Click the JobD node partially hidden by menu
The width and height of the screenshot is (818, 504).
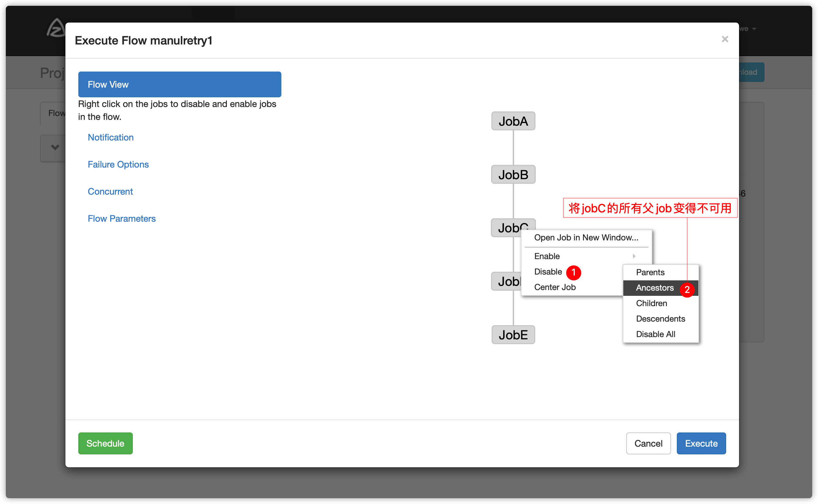(x=507, y=281)
